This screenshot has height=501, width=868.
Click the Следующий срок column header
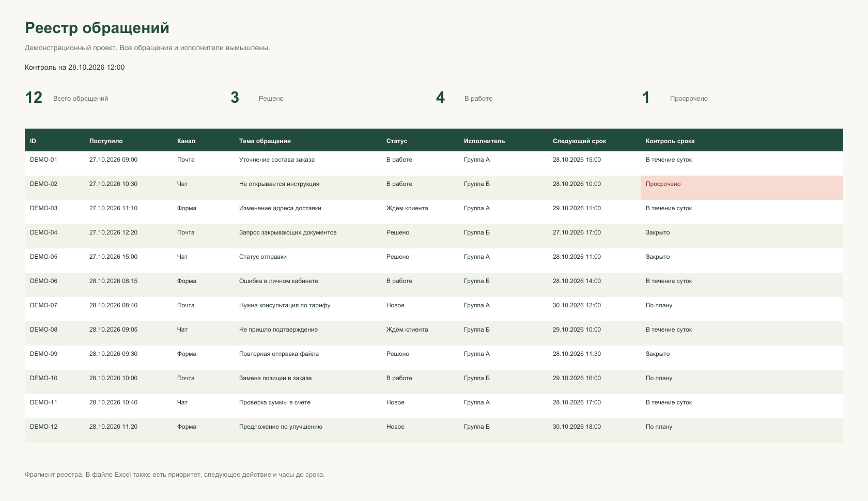click(x=579, y=141)
